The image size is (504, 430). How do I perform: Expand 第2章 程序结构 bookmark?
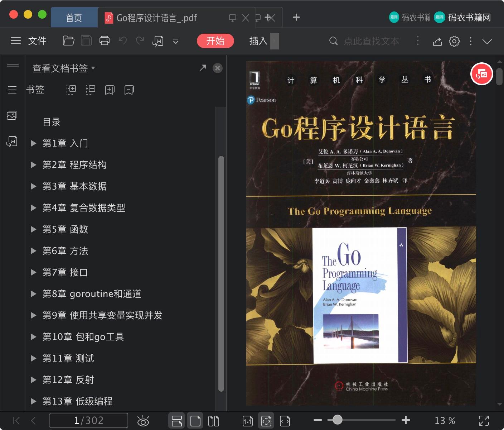pyautogui.click(x=34, y=165)
